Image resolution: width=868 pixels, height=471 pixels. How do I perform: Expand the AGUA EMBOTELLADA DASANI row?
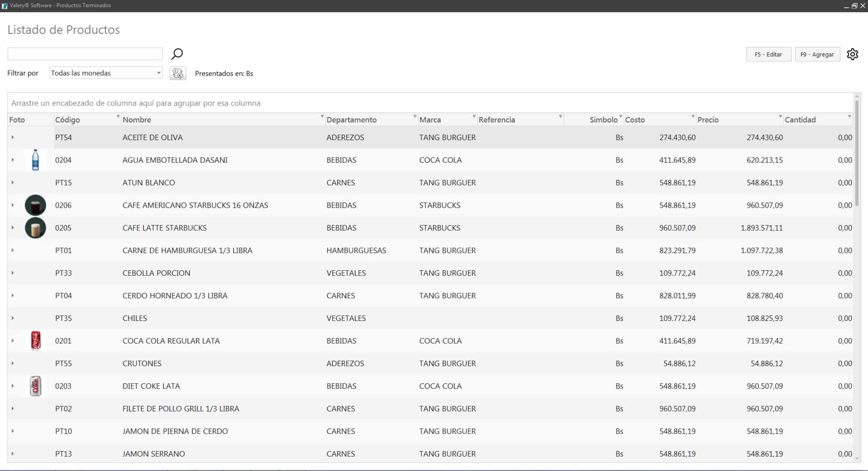tap(13, 160)
